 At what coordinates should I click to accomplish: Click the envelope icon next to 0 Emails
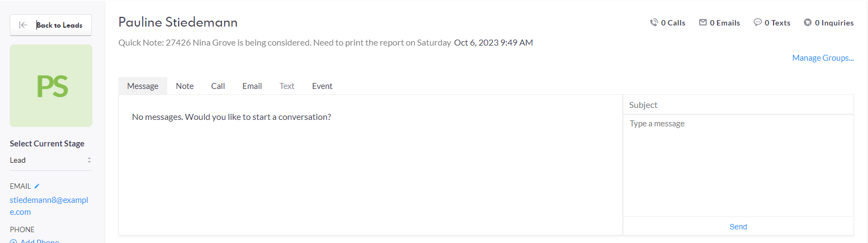703,23
